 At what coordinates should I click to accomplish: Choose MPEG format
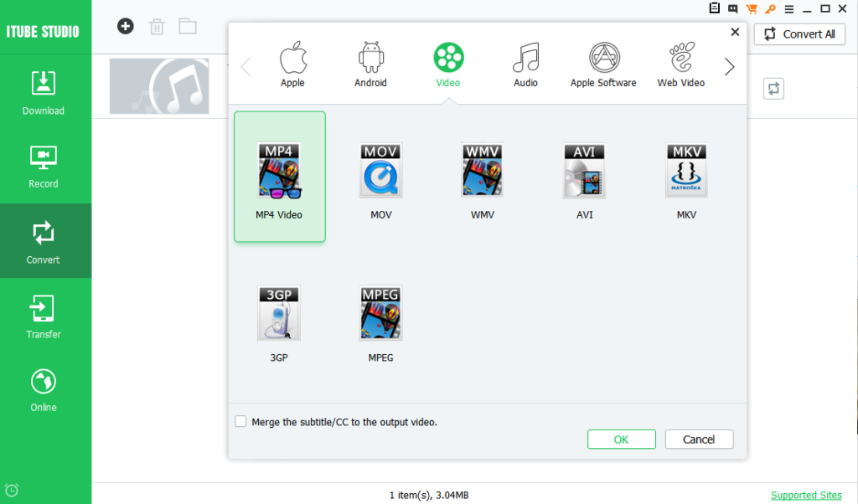coord(381,324)
